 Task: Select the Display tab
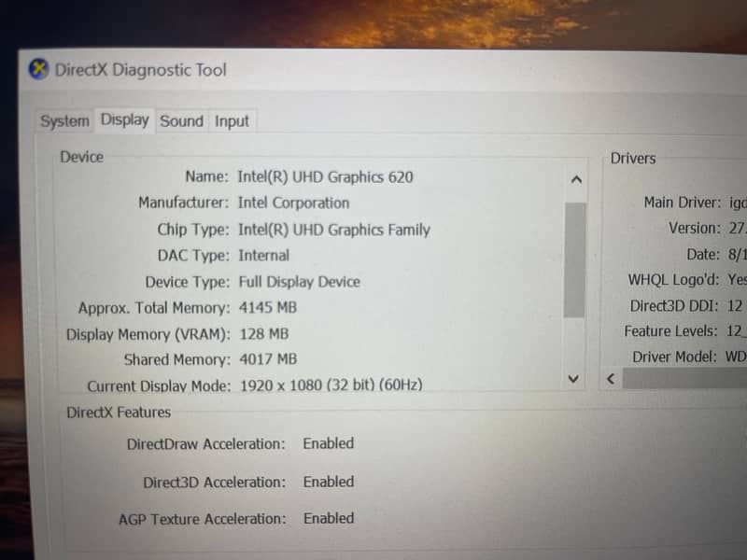(125, 119)
